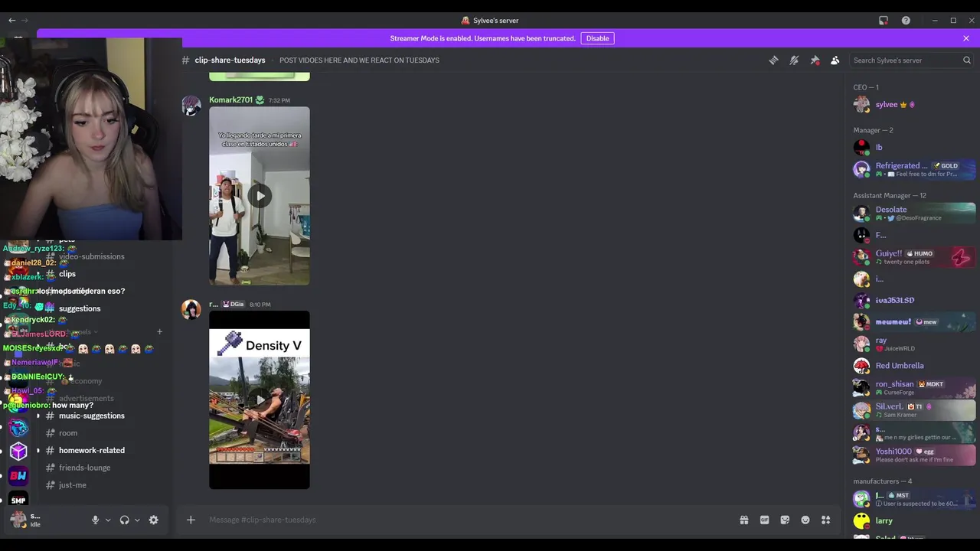This screenshot has height=551, width=980.
Task: Open iva353LSD member entry
Action: coord(914,301)
